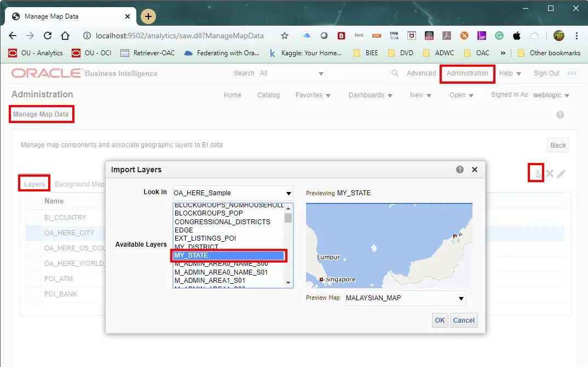This screenshot has width=588, height=367.
Task: Open the Preview Map dropdown
Action: click(461, 299)
